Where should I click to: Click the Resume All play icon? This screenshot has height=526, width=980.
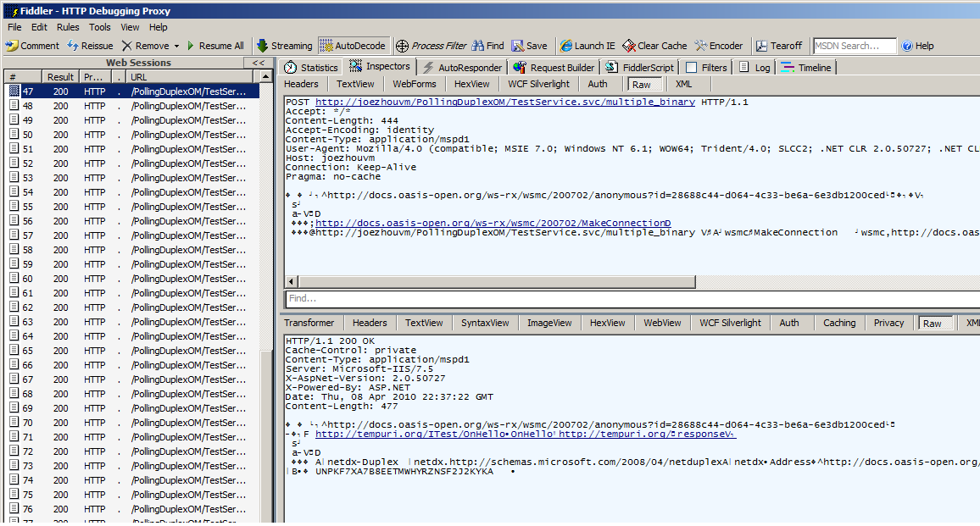tap(191, 46)
